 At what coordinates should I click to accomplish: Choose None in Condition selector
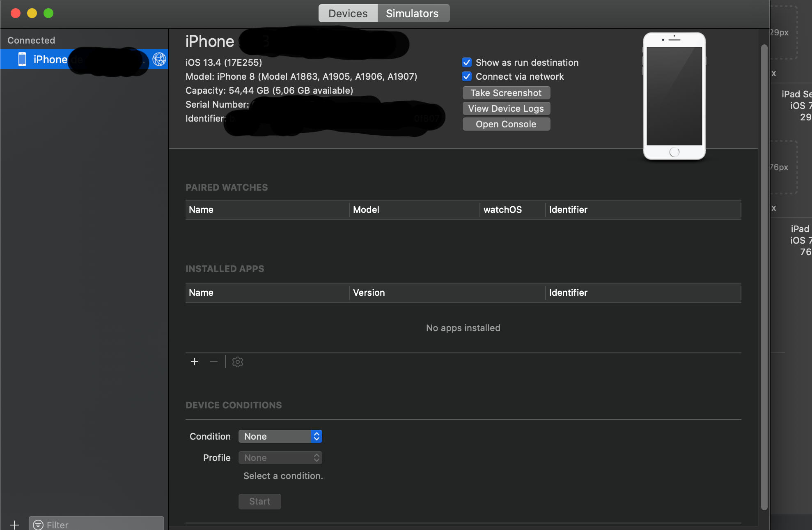point(280,436)
